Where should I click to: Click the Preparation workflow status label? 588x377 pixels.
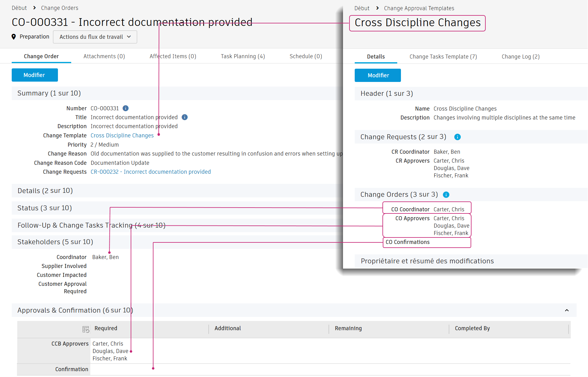click(x=35, y=37)
